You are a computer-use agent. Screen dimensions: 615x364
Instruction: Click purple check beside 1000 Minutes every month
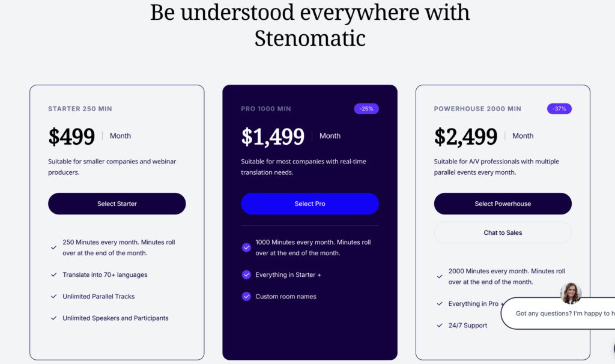(x=246, y=247)
